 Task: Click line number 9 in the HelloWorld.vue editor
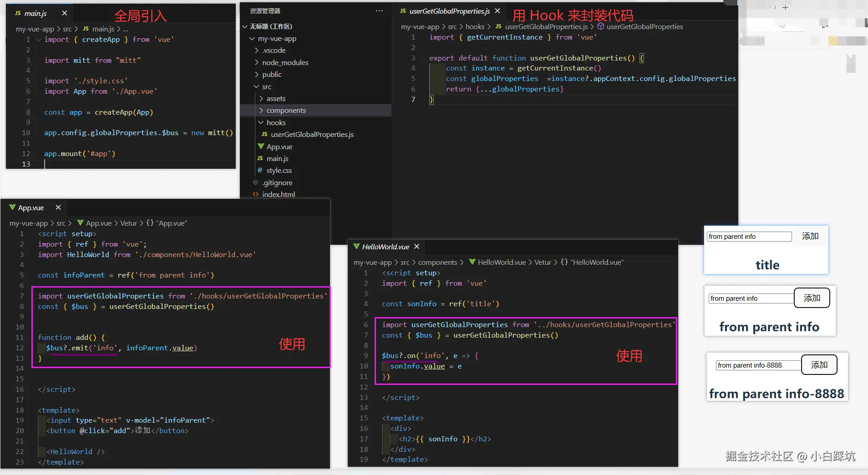365,355
